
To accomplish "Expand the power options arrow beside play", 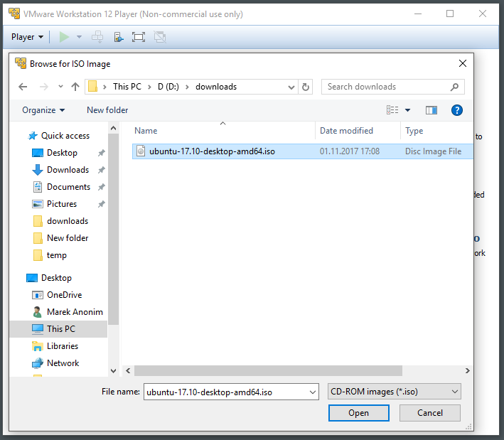I will coord(79,37).
